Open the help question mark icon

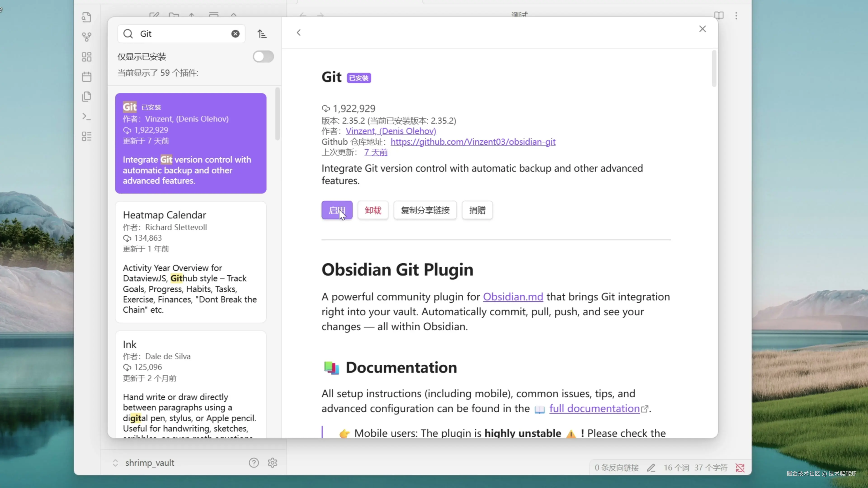[x=254, y=463]
